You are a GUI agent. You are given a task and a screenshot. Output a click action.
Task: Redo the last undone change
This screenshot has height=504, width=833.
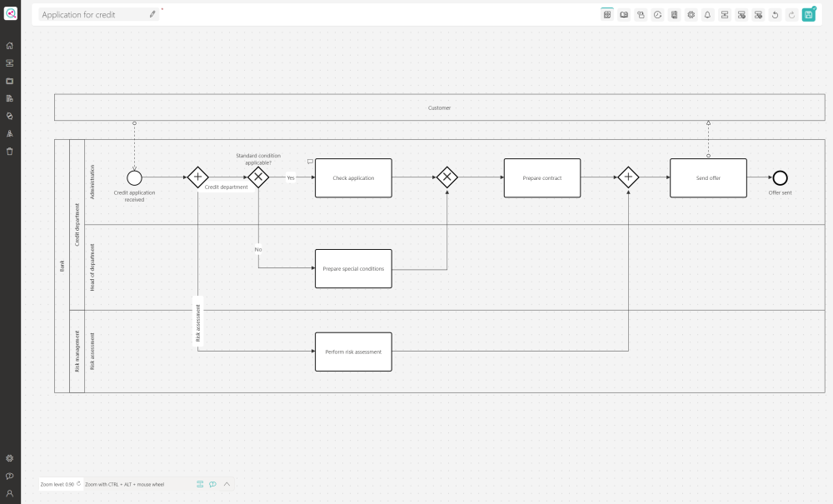pyautogui.click(x=791, y=15)
